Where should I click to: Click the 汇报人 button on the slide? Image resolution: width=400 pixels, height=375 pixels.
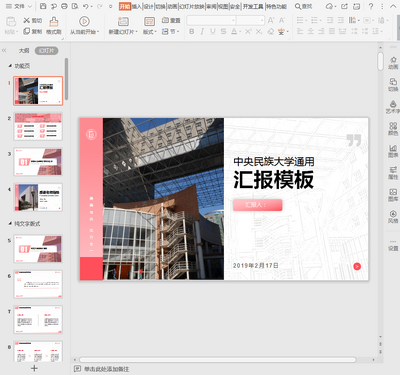pos(258,205)
